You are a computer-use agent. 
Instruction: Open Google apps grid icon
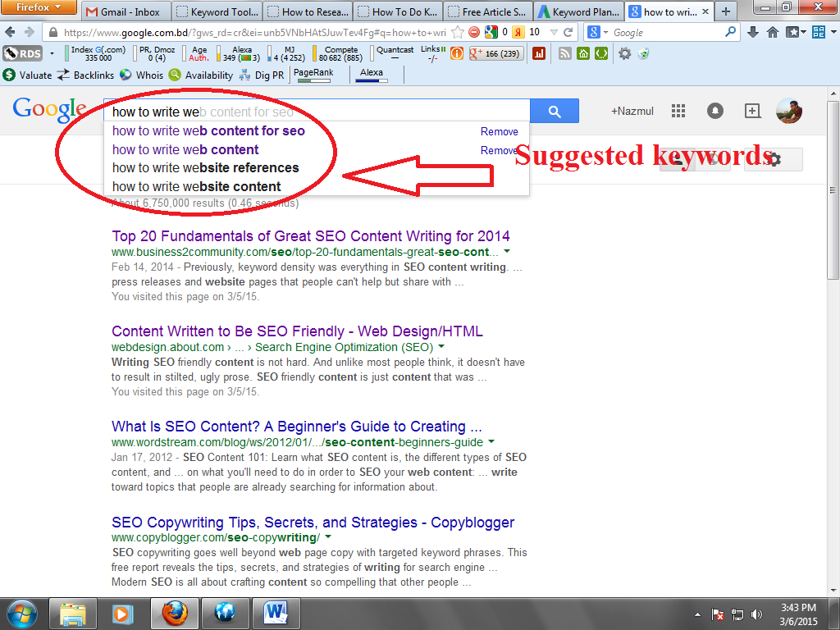pyautogui.click(x=678, y=111)
